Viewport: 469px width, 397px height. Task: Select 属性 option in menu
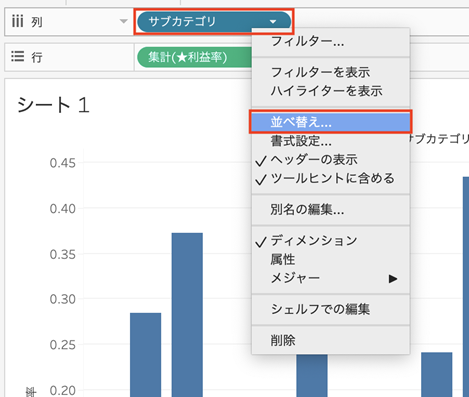pos(331,259)
